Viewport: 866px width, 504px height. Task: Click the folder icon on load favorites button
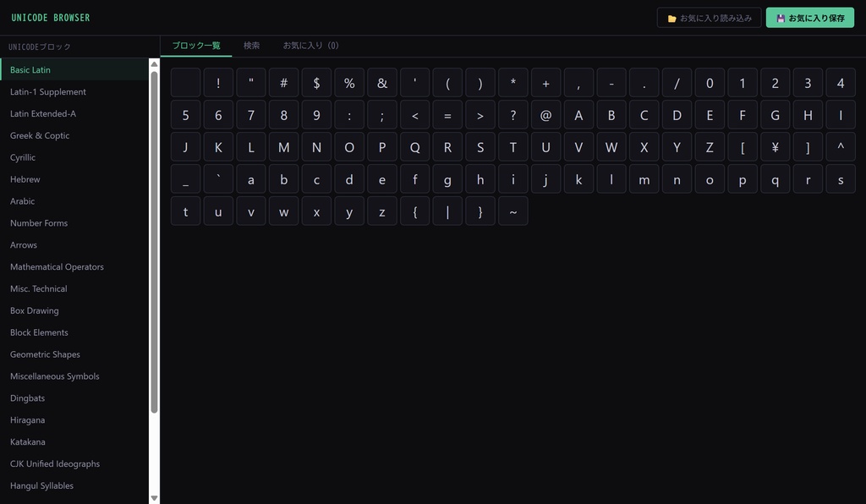pos(671,19)
